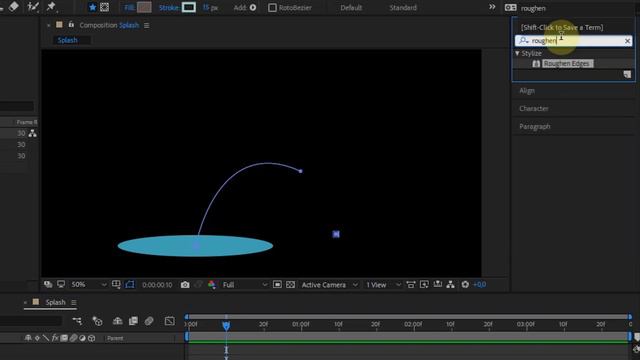Click the Add shape attribute button

coord(253,7)
